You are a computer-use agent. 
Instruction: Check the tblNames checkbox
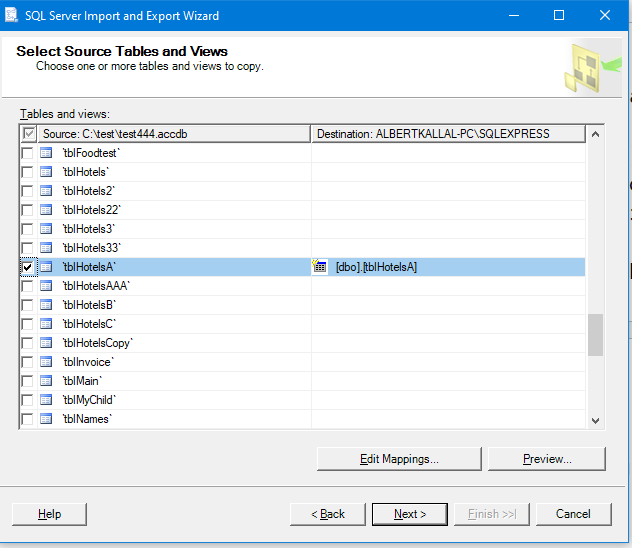[x=27, y=419]
